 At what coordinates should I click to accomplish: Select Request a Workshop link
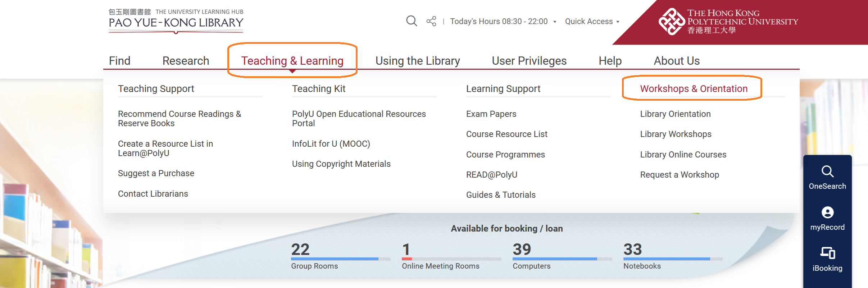680,175
